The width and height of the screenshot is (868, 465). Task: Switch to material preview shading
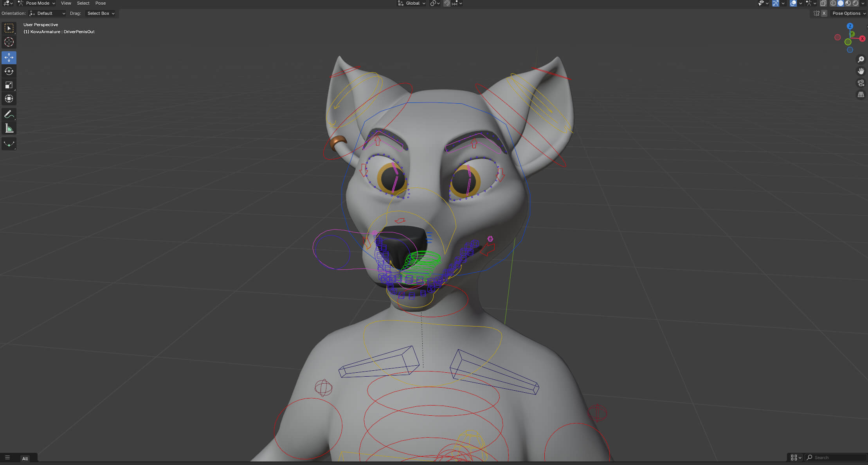click(x=848, y=3)
